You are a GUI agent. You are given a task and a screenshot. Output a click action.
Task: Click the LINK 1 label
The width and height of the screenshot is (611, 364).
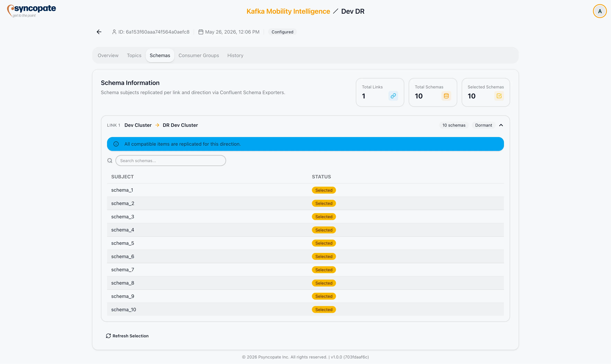[x=114, y=125]
